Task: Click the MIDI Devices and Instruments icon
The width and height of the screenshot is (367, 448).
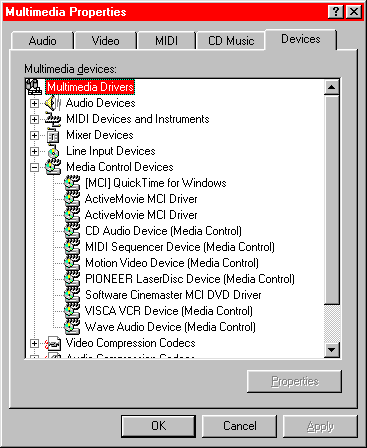Action: 53,119
